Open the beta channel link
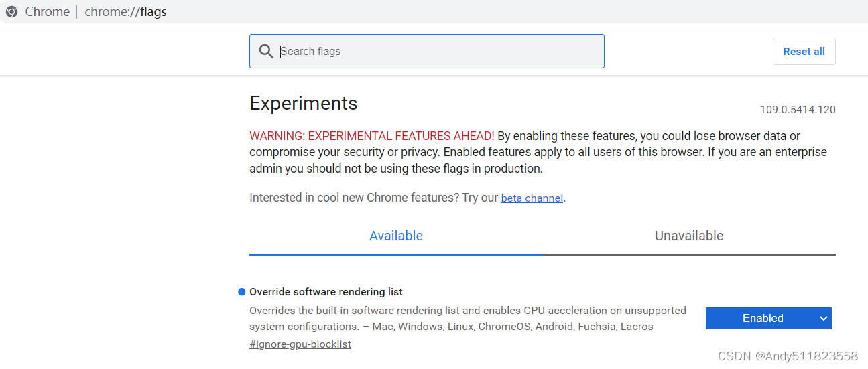This screenshot has height=369, width=868. point(532,198)
